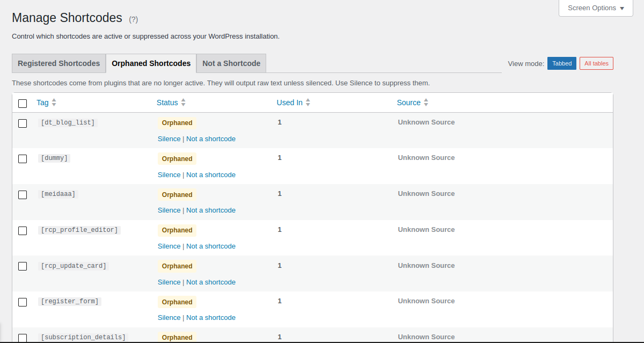Click the [register_form] tag text
Viewport: 644px width, 343px height.
(x=70, y=301)
